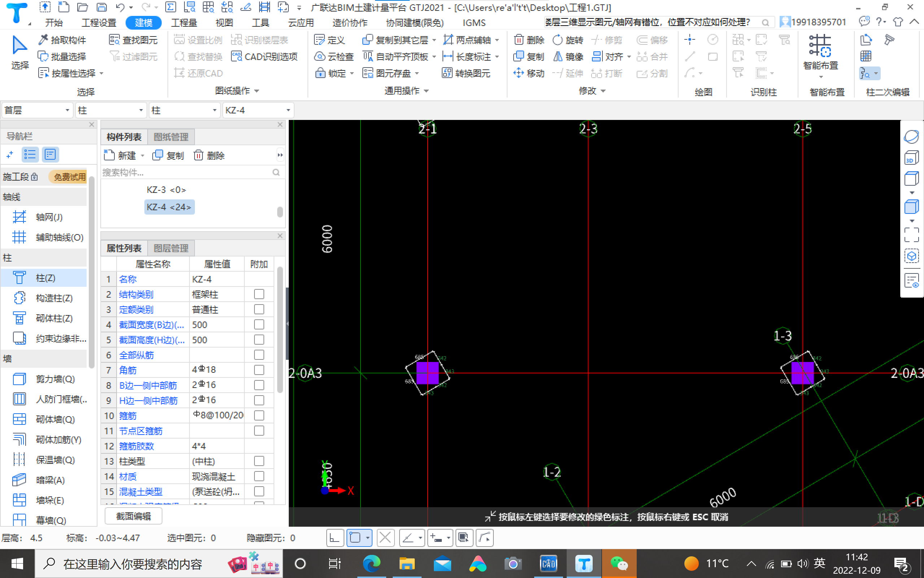This screenshot has height=578, width=924.
Task: Open 新建 dropdown arrow in component list
Action: click(143, 156)
